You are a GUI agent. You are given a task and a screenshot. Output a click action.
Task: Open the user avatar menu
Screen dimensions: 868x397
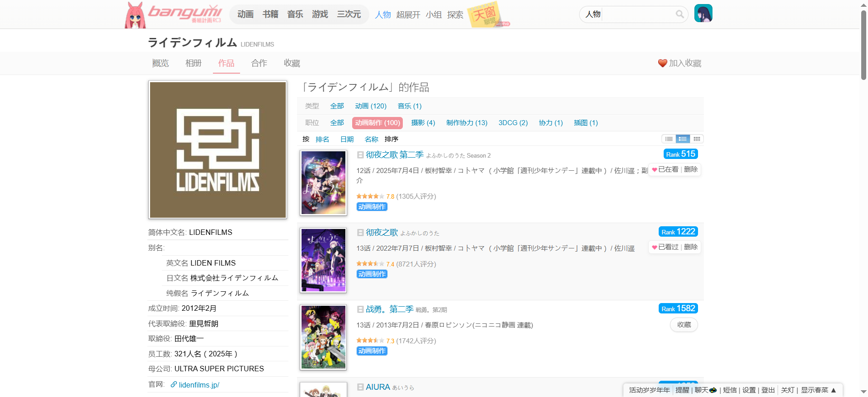[703, 14]
